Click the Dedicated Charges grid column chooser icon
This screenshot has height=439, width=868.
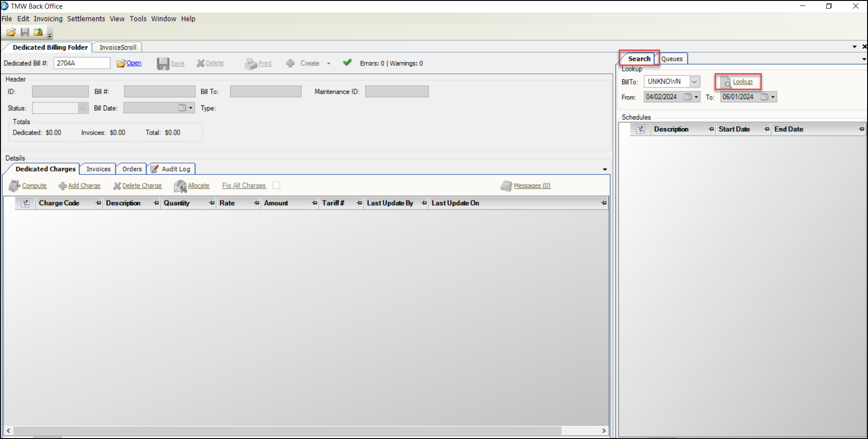[x=25, y=203]
